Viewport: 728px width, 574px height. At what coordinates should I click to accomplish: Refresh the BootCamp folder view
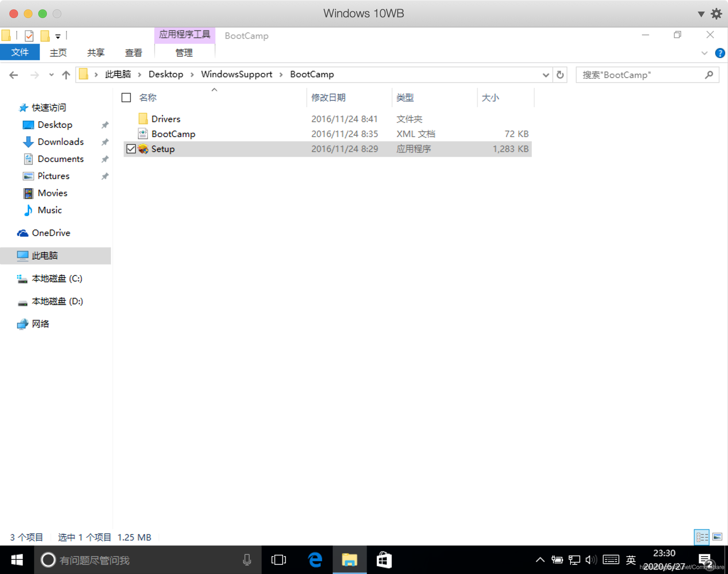tap(560, 75)
